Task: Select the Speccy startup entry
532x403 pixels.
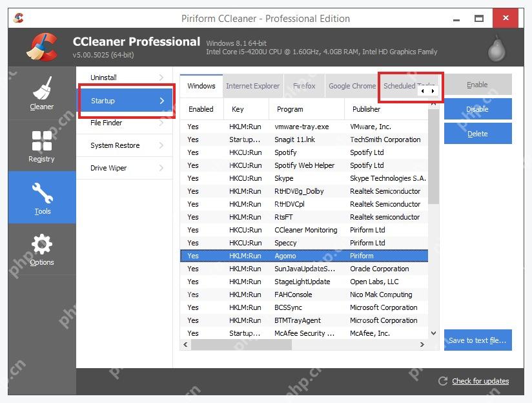Action: (304, 243)
